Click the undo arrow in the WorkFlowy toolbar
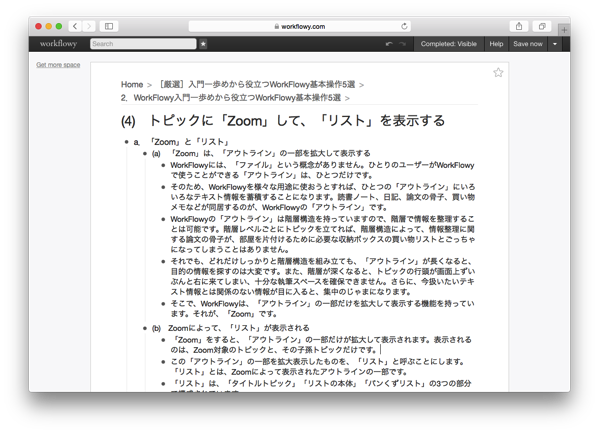599x433 pixels. coord(389,44)
